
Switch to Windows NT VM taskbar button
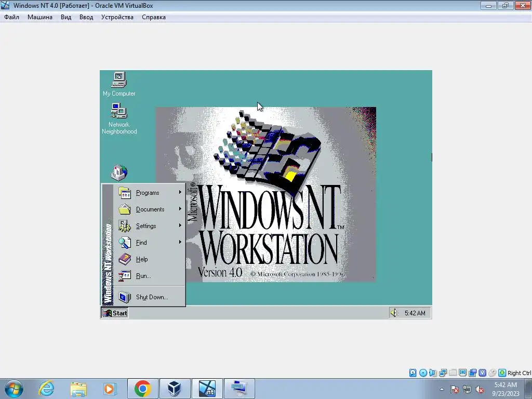[x=207, y=389]
